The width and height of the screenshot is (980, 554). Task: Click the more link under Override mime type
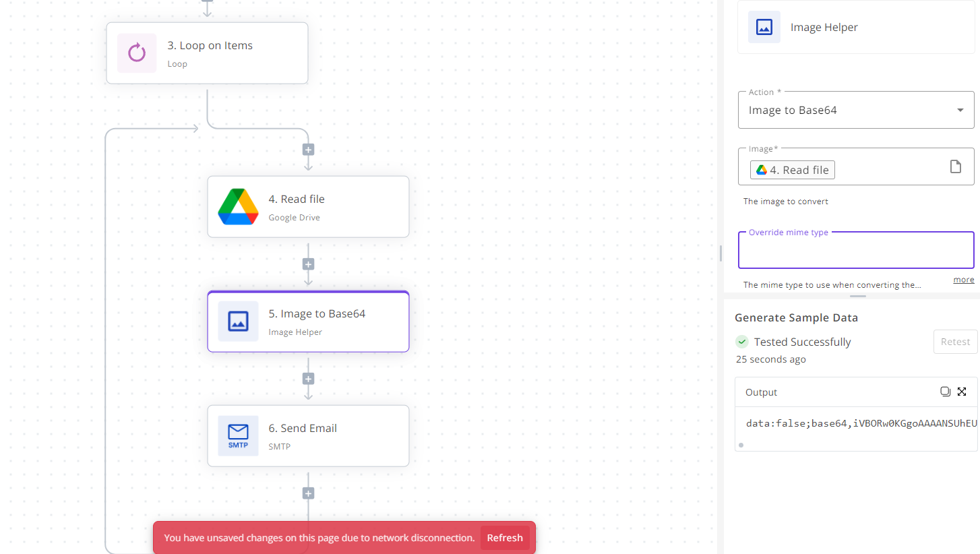964,280
